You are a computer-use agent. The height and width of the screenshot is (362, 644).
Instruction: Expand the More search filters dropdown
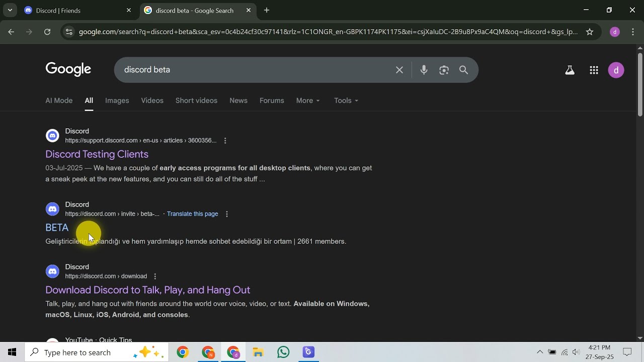(x=308, y=101)
